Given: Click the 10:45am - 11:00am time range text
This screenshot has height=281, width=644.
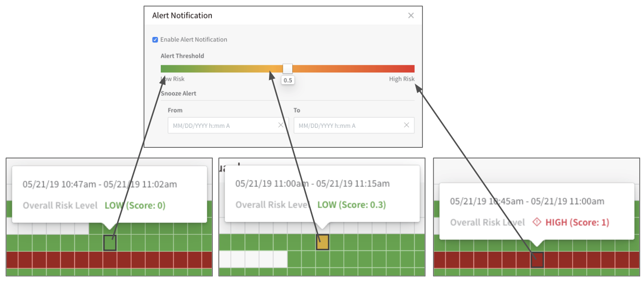Looking at the screenshot, I should [x=527, y=201].
